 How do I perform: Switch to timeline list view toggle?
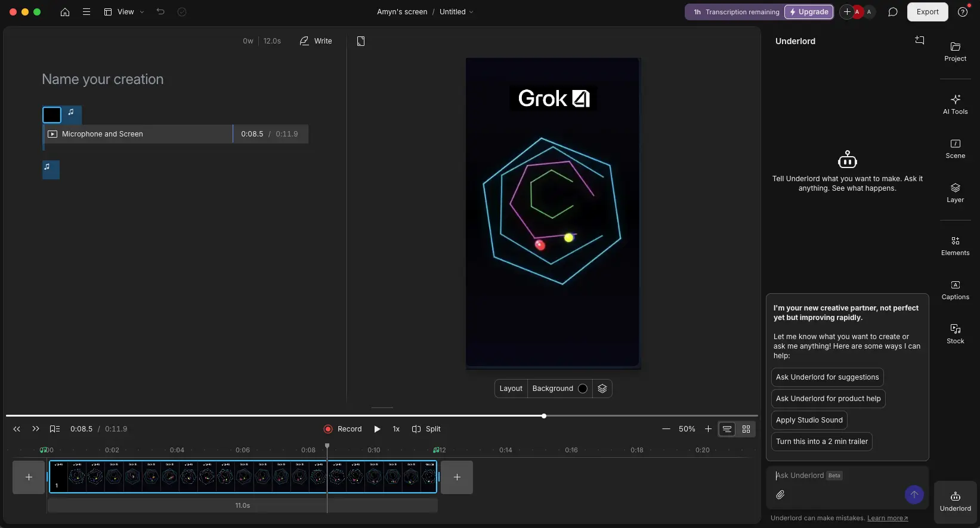(727, 429)
